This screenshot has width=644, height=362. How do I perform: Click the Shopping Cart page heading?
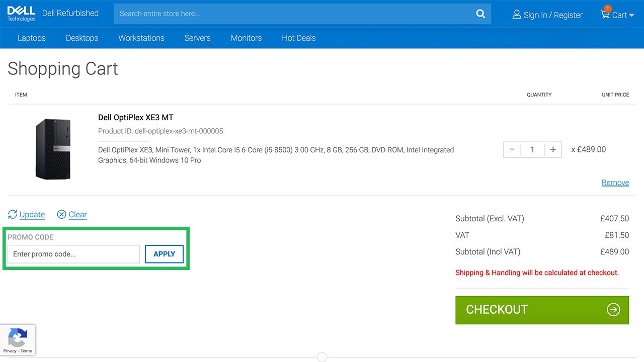point(63,69)
